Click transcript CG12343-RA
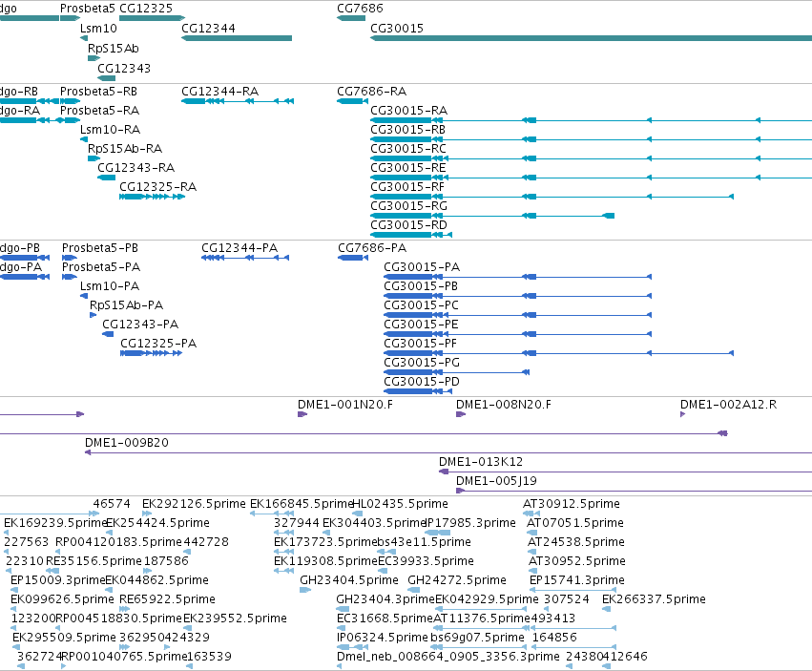 click(106, 178)
